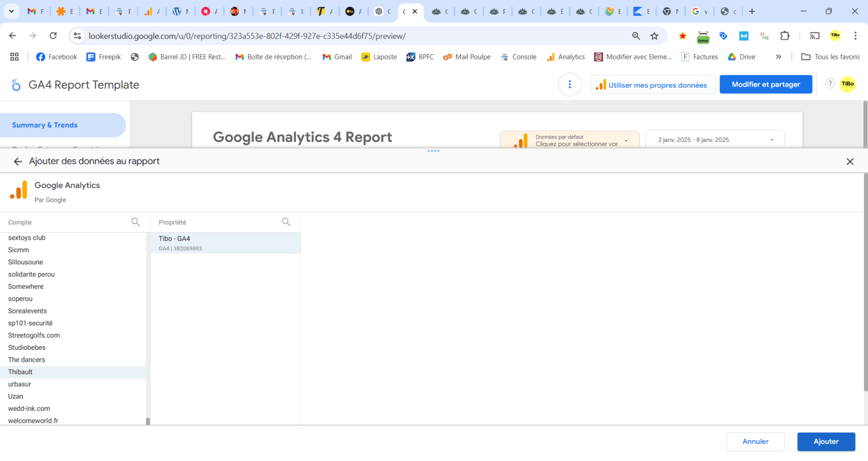Screen dimensions: 868x461
Task: Select the Thibault account
Action: [x=73, y=372]
